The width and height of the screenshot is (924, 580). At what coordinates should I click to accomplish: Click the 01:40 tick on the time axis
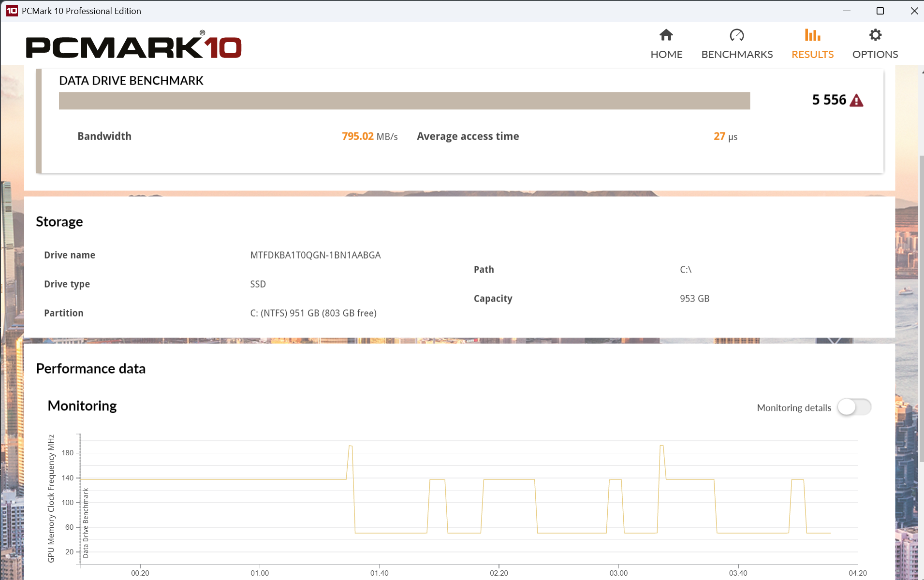(x=379, y=573)
